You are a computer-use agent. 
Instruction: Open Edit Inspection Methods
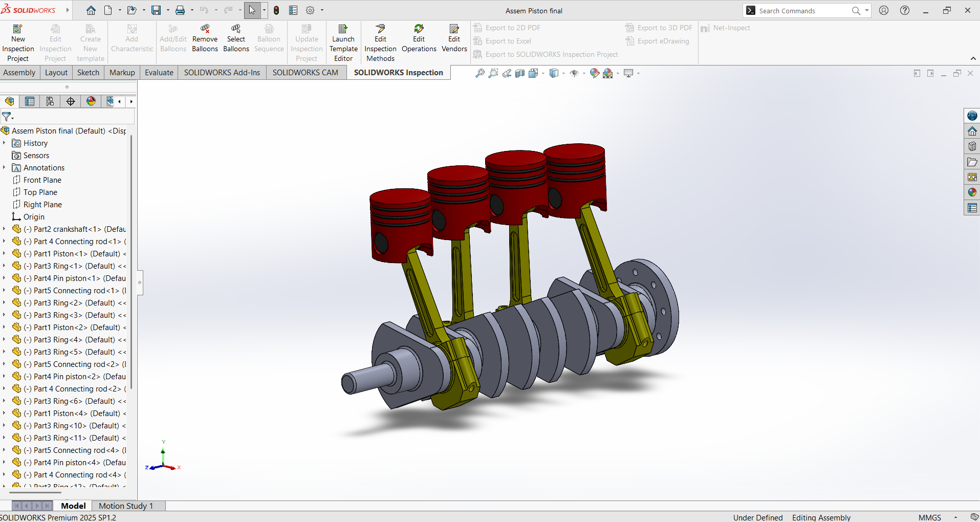[380, 43]
